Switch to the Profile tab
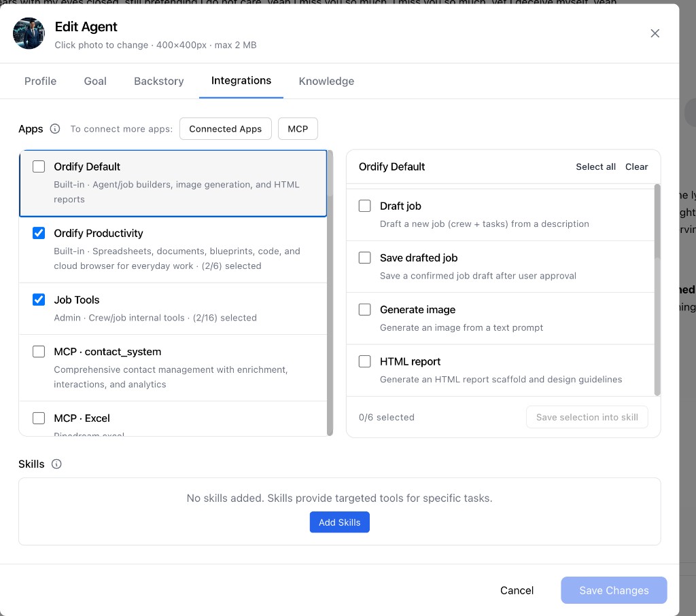Image resolution: width=696 pixels, height=616 pixels. tap(40, 81)
